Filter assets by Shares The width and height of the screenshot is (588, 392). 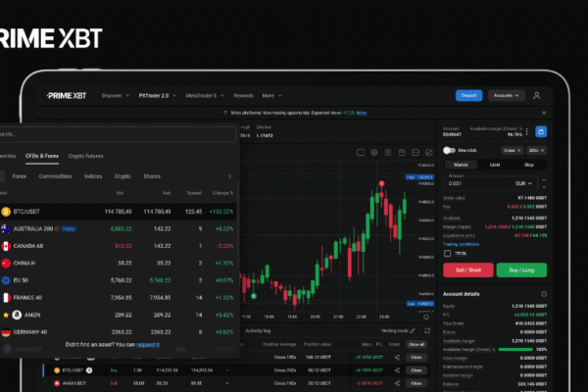152,176
